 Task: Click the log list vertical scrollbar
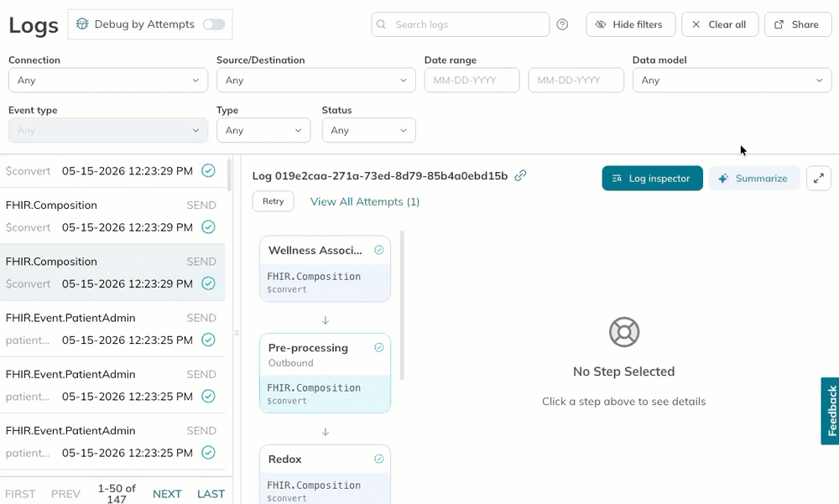point(230,175)
